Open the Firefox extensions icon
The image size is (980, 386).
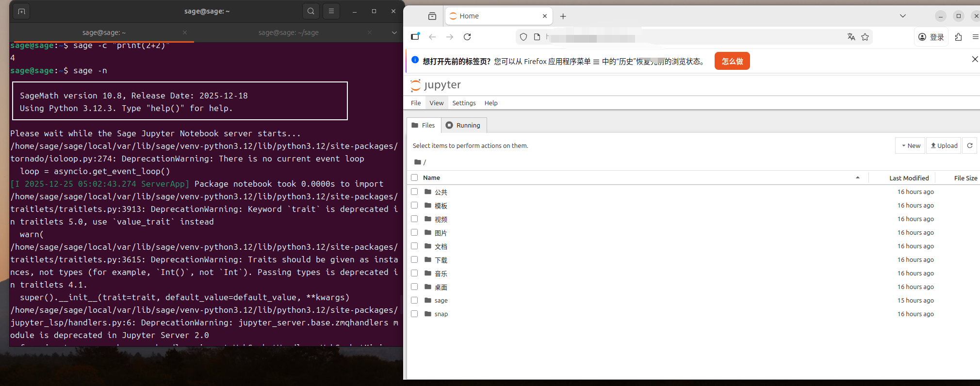(958, 37)
